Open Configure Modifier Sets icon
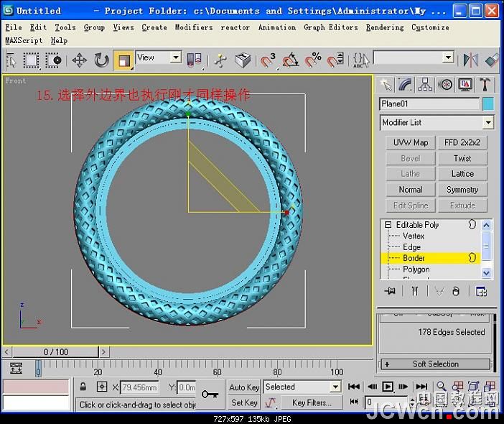This screenshot has height=424, width=504. tap(481, 291)
